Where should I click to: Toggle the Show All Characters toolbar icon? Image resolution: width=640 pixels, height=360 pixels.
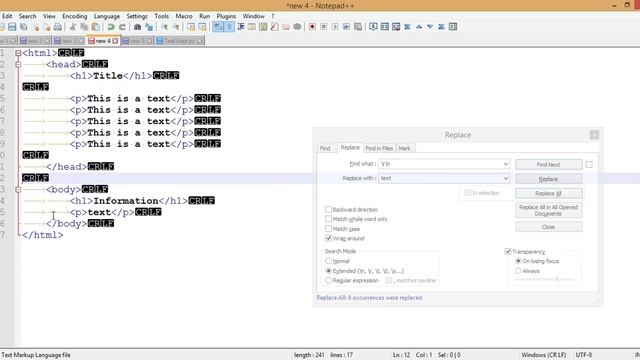click(229, 27)
